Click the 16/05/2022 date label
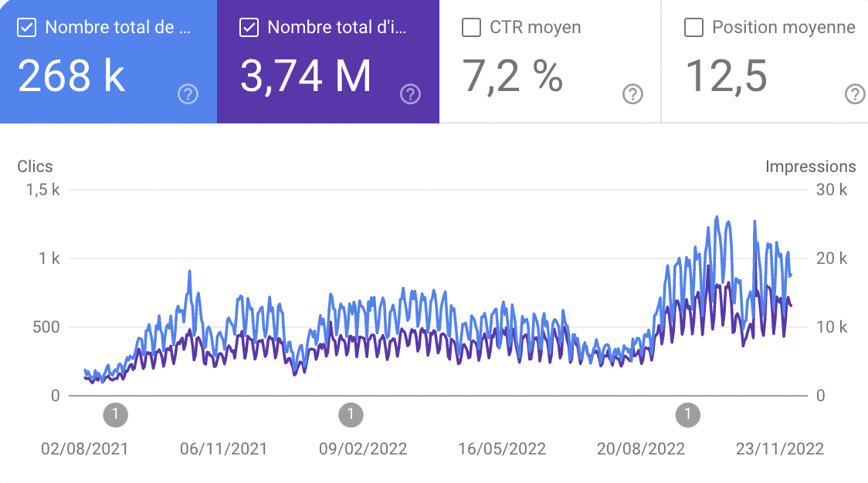 click(x=502, y=449)
